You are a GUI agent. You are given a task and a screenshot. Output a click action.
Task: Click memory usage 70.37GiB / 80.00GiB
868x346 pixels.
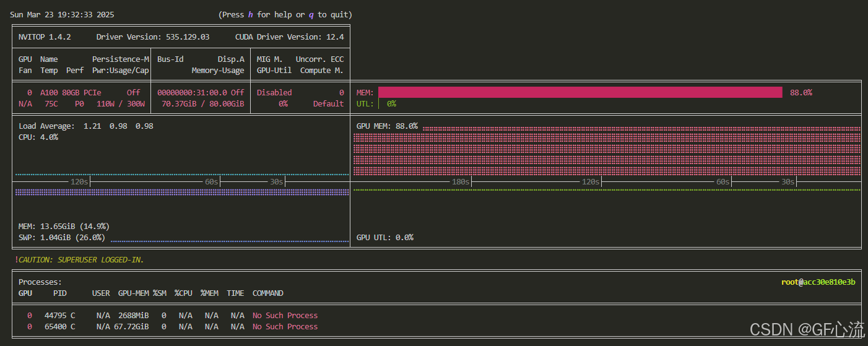203,104
